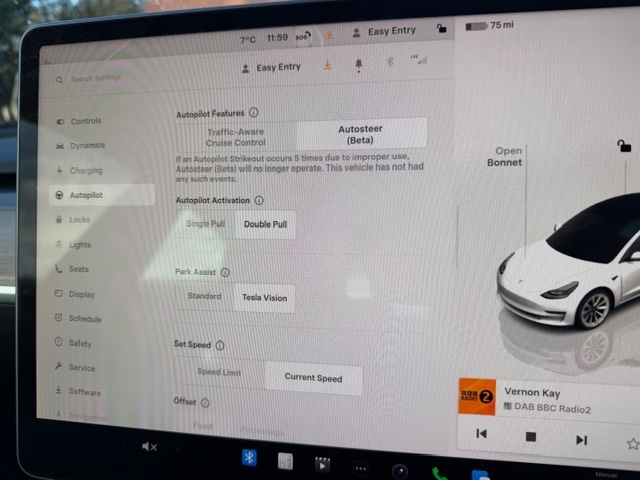Open the Lights settings menu

click(73, 244)
